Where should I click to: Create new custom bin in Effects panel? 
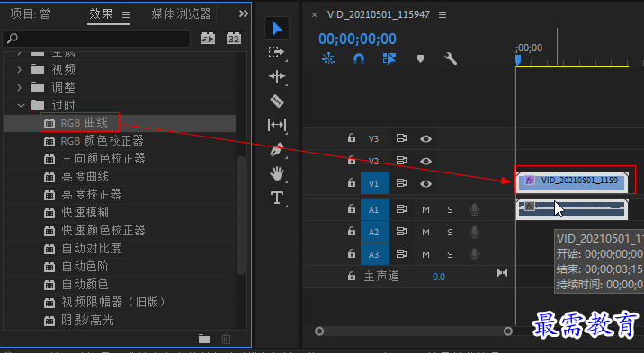pyautogui.click(x=204, y=339)
